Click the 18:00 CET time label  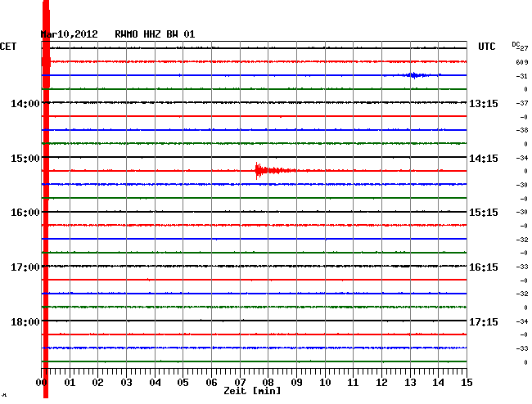pyautogui.click(x=25, y=321)
